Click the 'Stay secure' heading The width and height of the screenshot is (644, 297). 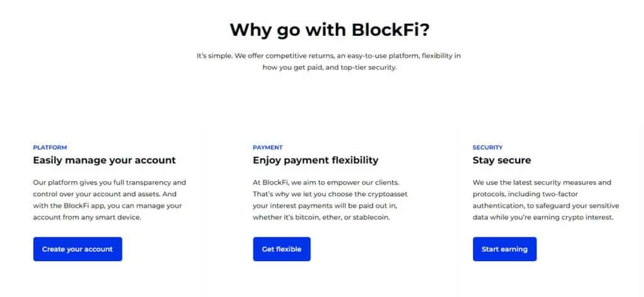(501, 160)
